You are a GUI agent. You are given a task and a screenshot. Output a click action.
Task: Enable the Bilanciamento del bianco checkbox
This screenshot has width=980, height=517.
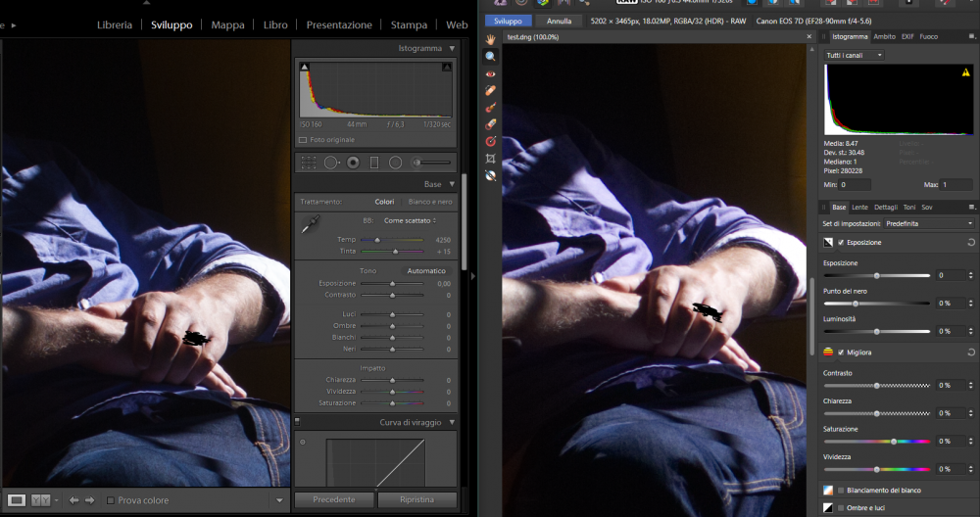click(x=841, y=490)
